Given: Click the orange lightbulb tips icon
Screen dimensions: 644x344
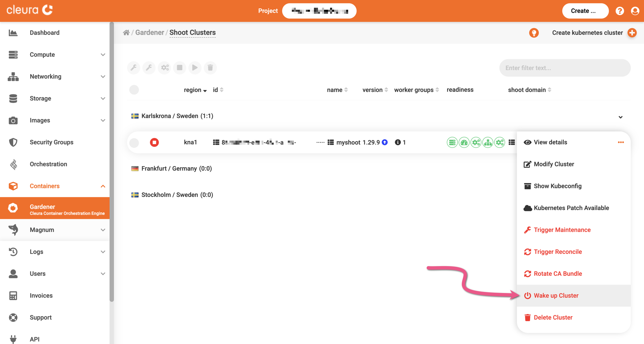Looking at the screenshot, I should [x=534, y=33].
